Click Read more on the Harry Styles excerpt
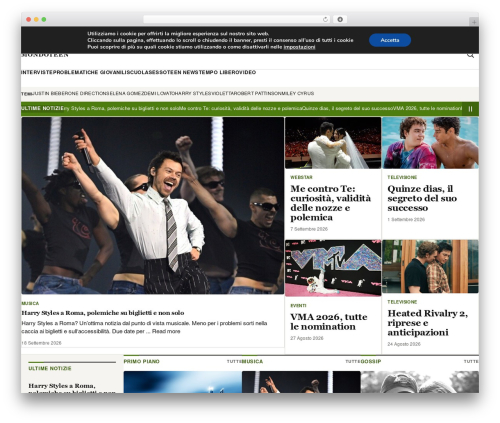Viewport: 500px width, 423px height. [166, 331]
